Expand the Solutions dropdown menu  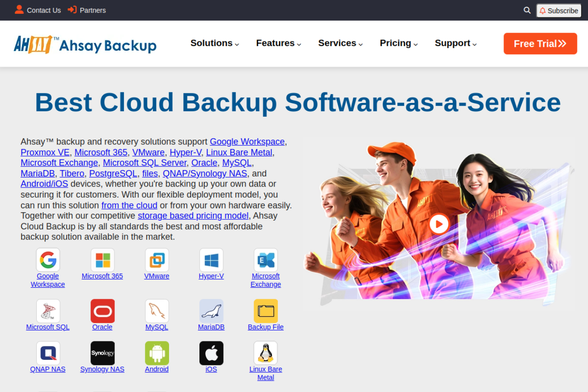pos(215,43)
